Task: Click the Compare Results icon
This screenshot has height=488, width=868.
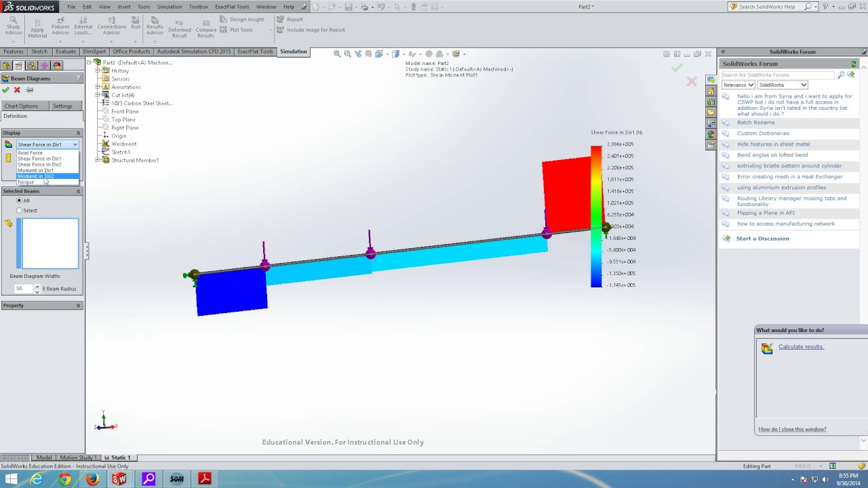Action: (x=206, y=28)
